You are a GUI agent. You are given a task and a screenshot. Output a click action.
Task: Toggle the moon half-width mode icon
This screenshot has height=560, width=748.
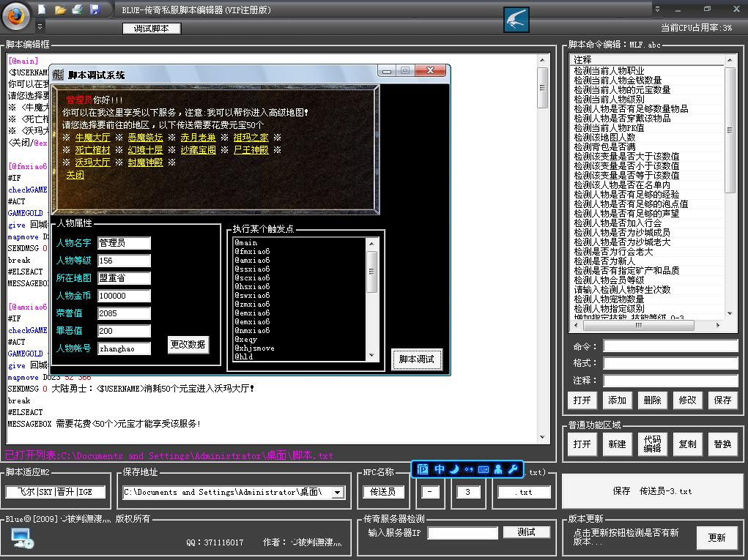click(x=454, y=469)
